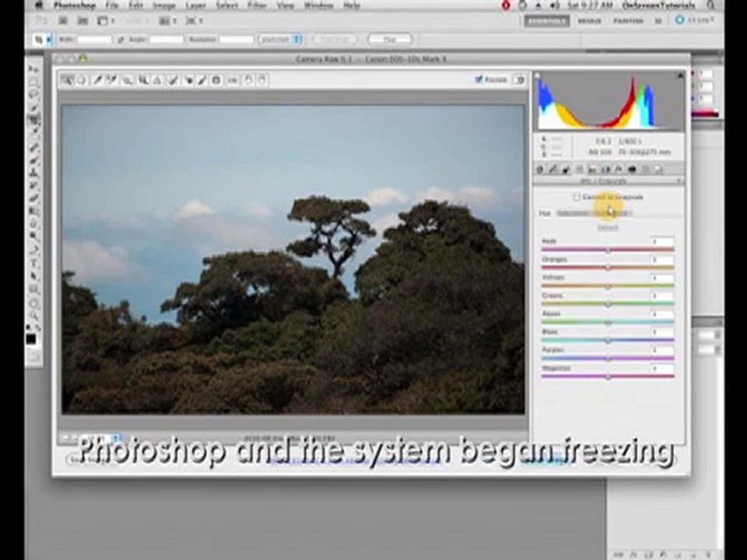Open the Lens Corrections panel icon
The width and height of the screenshot is (747, 560).
pos(606,169)
